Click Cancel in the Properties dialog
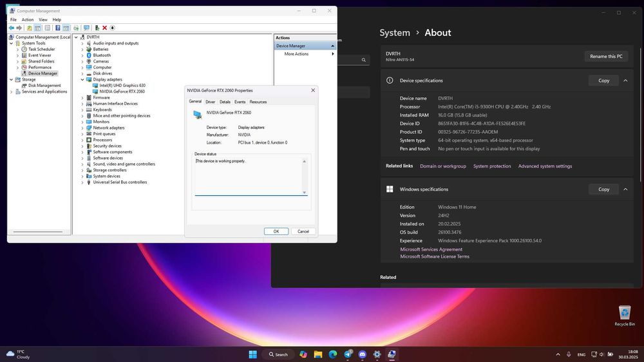This screenshot has height=362, width=644. 303,231
